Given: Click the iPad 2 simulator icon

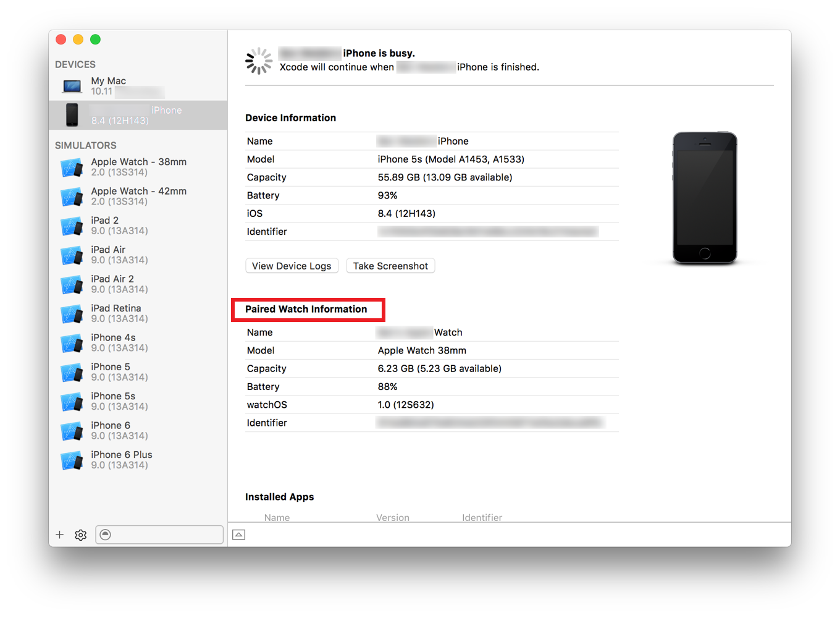Looking at the screenshot, I should pos(72,226).
